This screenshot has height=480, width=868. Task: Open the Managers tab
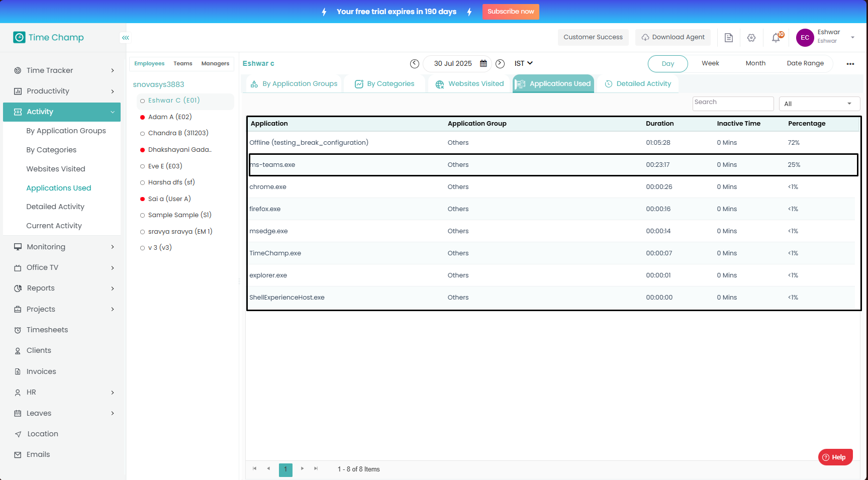[215, 64]
